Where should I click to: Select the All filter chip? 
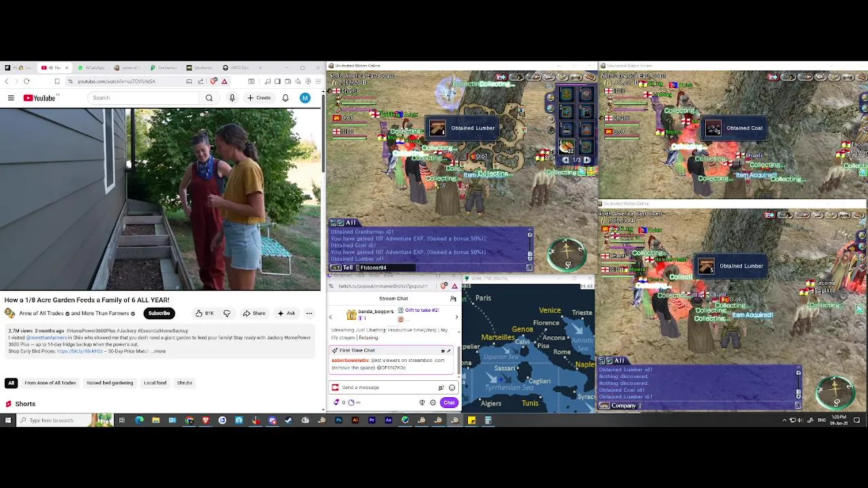[x=11, y=383]
